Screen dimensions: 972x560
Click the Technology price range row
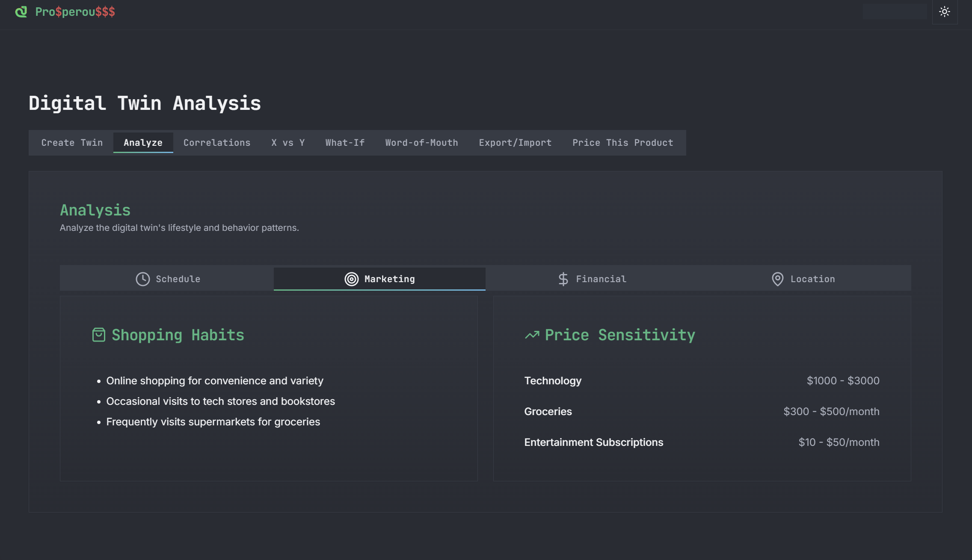[702, 381]
